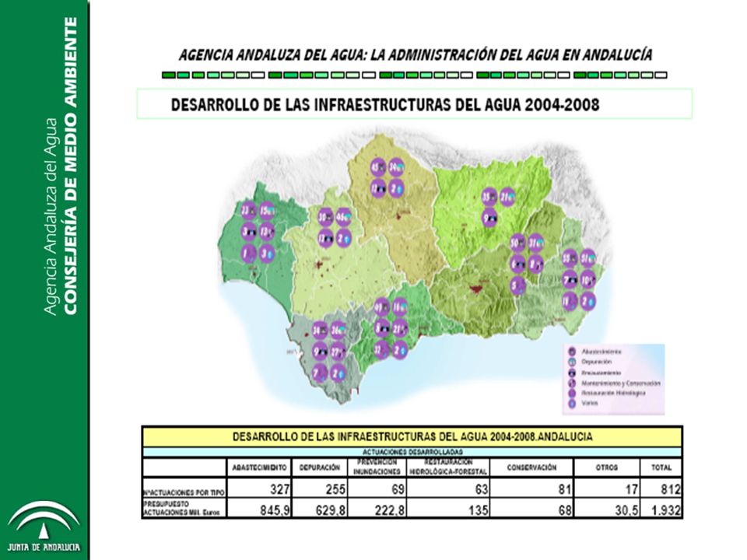
Task: Select the map marker showing 27
Action: (x=338, y=352)
